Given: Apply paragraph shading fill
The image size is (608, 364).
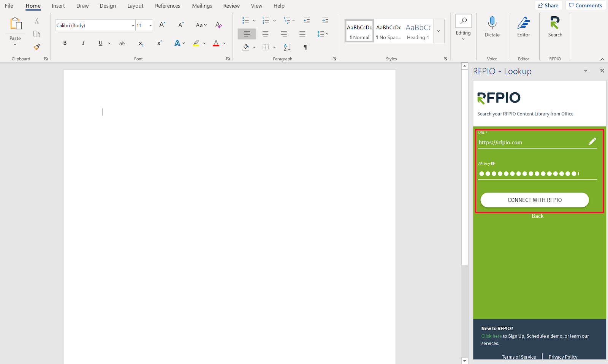Looking at the screenshot, I should coord(246,47).
